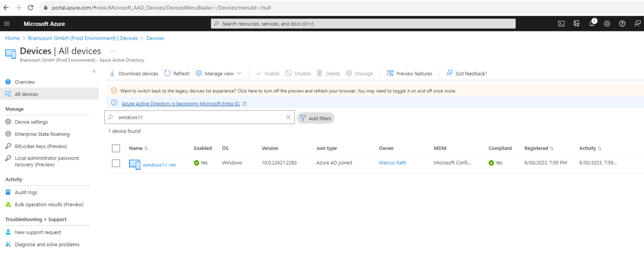The image size is (644, 258).
Task: Click the Add filters button
Action: tap(315, 118)
